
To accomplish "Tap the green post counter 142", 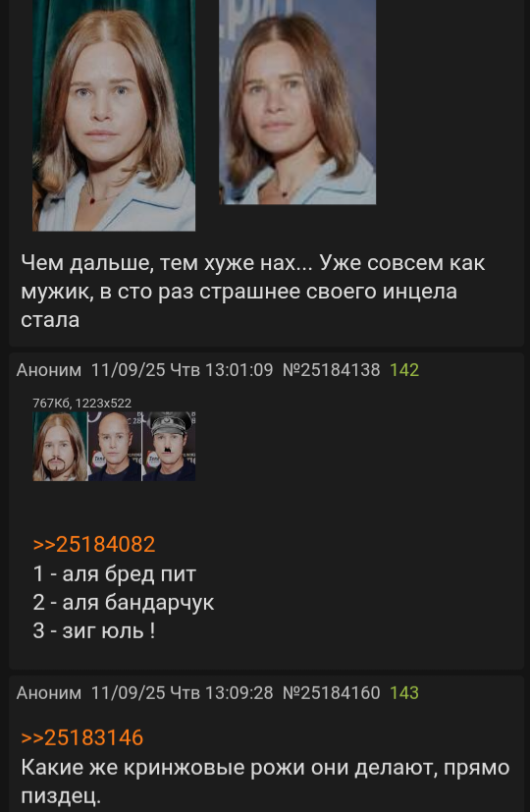I will tap(404, 370).
